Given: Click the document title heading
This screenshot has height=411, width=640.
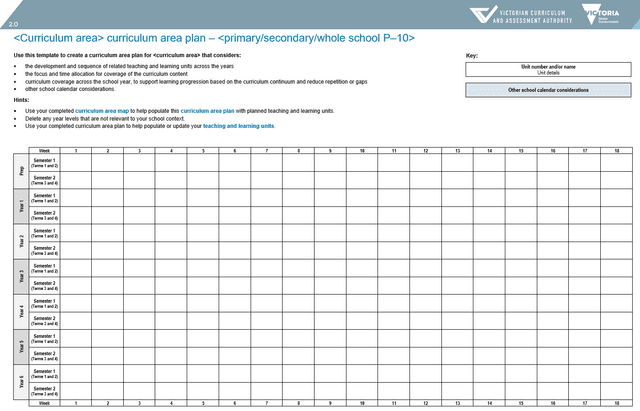Looking at the screenshot, I should (x=214, y=37).
